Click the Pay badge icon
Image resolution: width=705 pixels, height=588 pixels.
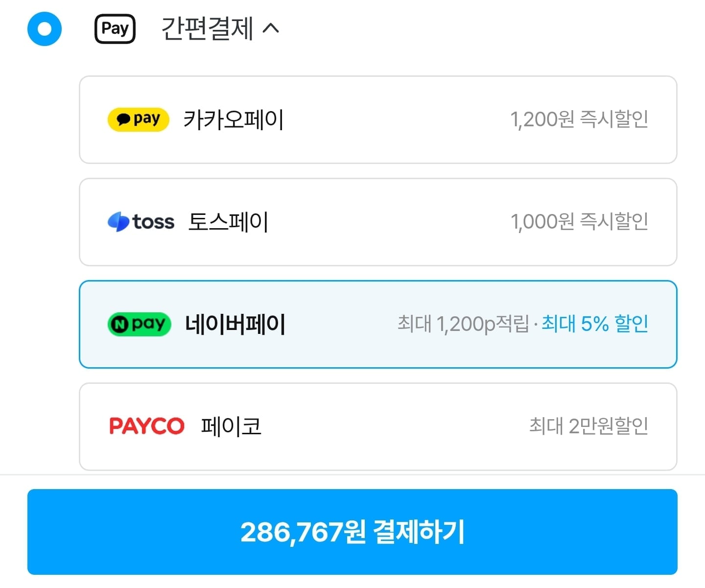[x=115, y=29]
